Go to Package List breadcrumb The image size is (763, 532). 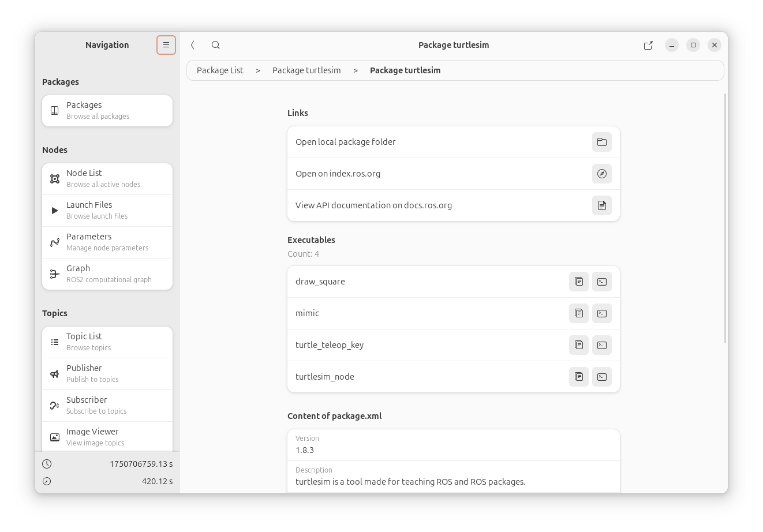(220, 70)
